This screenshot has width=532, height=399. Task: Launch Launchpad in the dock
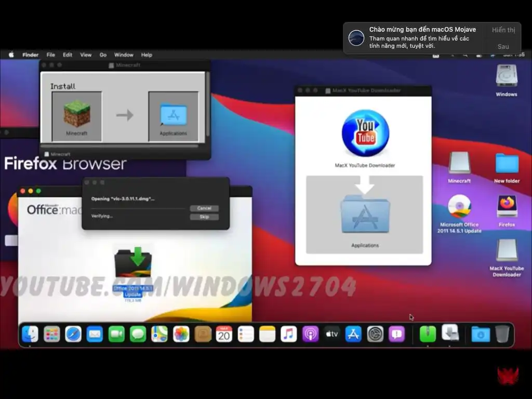point(51,334)
